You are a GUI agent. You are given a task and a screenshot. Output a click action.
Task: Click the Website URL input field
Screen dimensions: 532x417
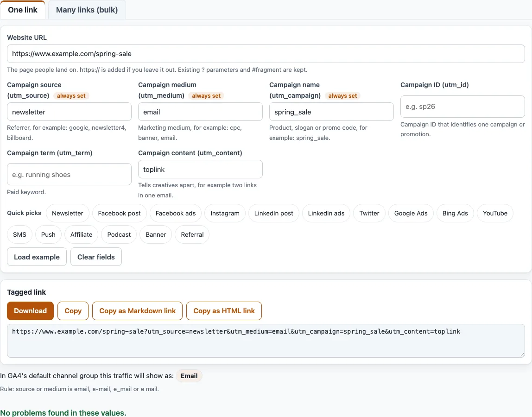coord(266,54)
